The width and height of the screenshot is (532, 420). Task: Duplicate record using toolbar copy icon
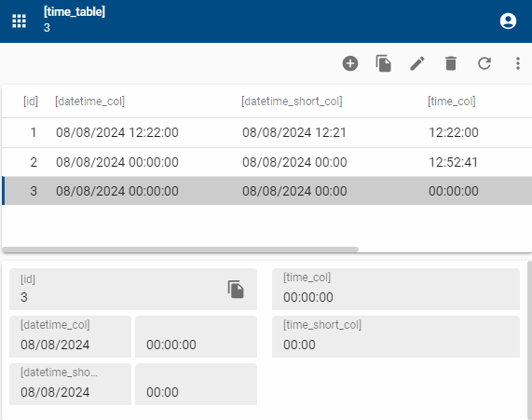pyautogui.click(x=383, y=63)
